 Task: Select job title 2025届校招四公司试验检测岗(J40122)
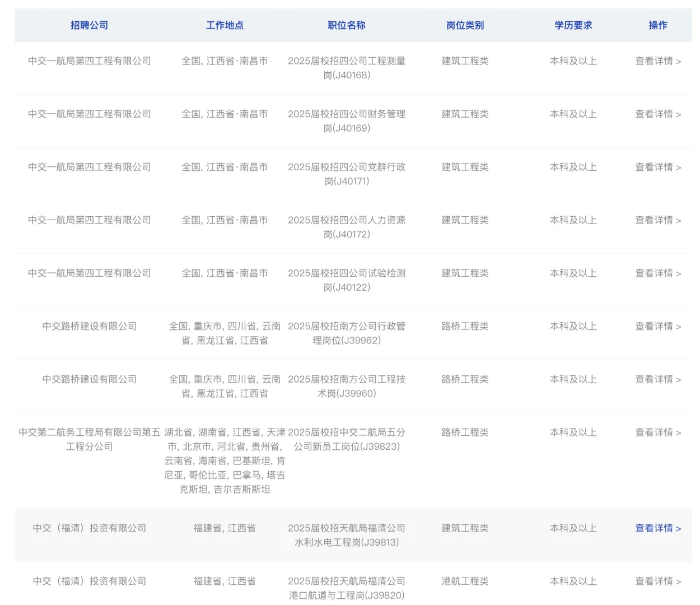347,280
